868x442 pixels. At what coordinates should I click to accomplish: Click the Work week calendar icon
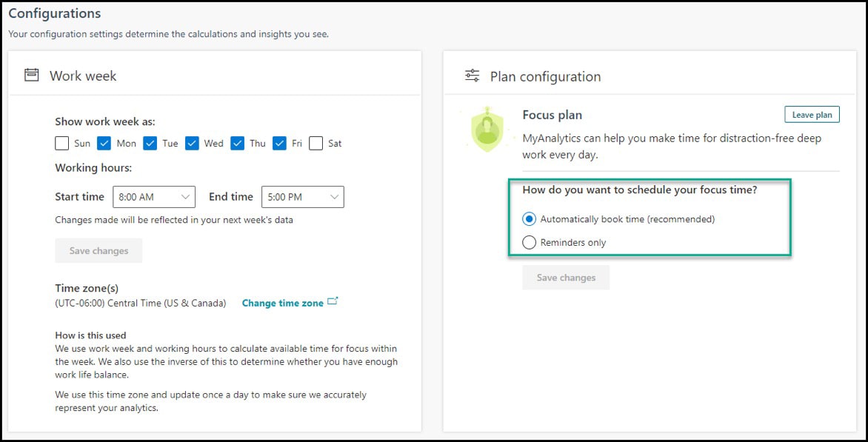32,75
